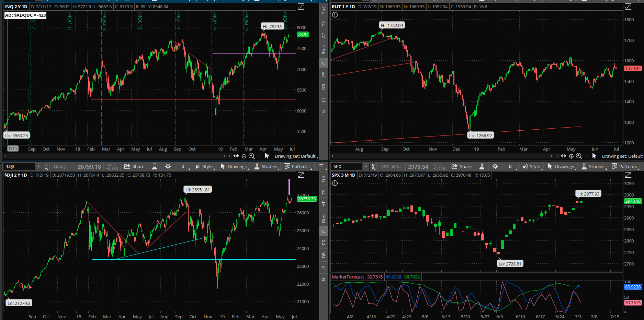Image resolution: width=644 pixels, height=320 pixels.
Task: Open PS sidebar tab beside /NQ chart
Action: click(x=324, y=74)
